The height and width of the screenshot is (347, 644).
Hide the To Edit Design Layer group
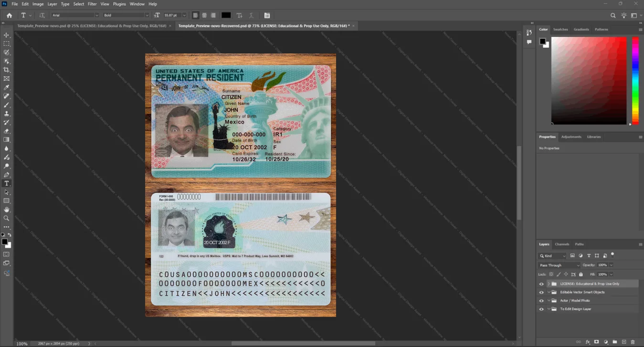(x=541, y=309)
